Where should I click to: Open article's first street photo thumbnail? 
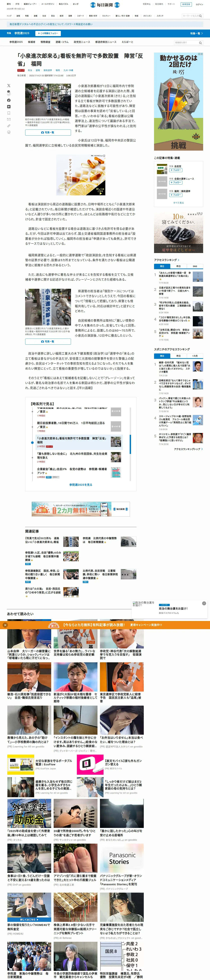click(48, 100)
